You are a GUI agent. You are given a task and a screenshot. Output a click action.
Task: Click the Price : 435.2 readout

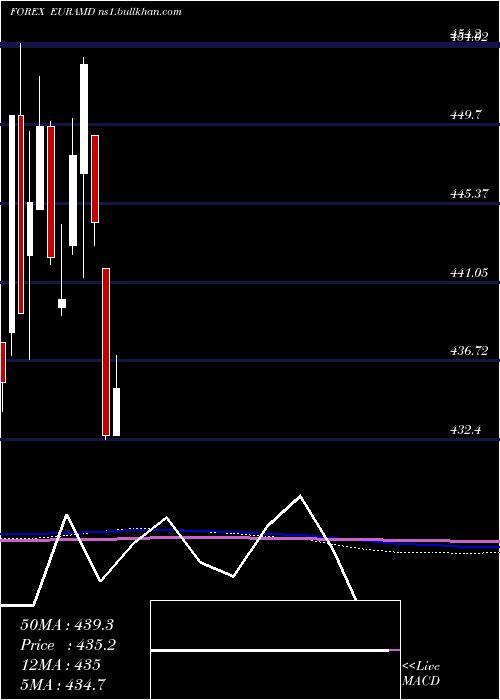[68, 645]
